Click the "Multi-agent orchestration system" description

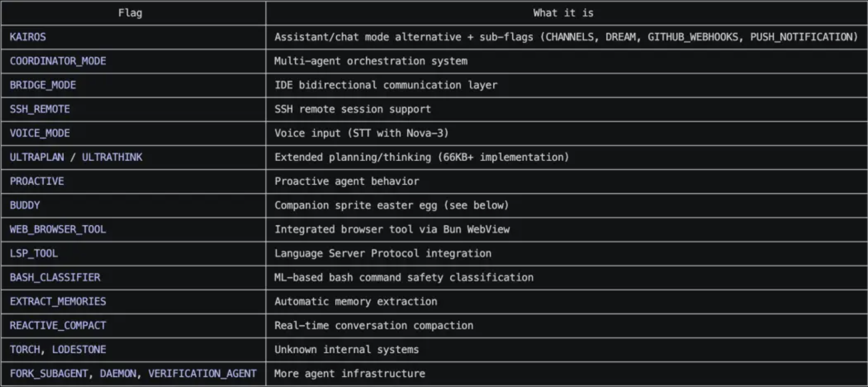pyautogui.click(x=371, y=61)
